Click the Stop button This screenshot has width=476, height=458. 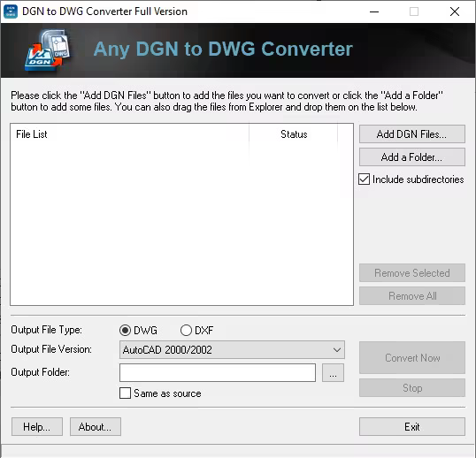412,387
